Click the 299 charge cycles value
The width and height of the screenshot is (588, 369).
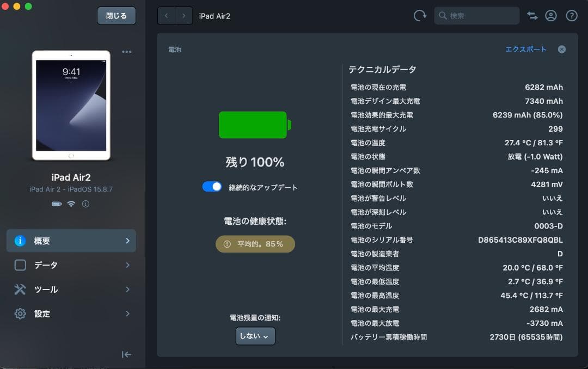(555, 129)
